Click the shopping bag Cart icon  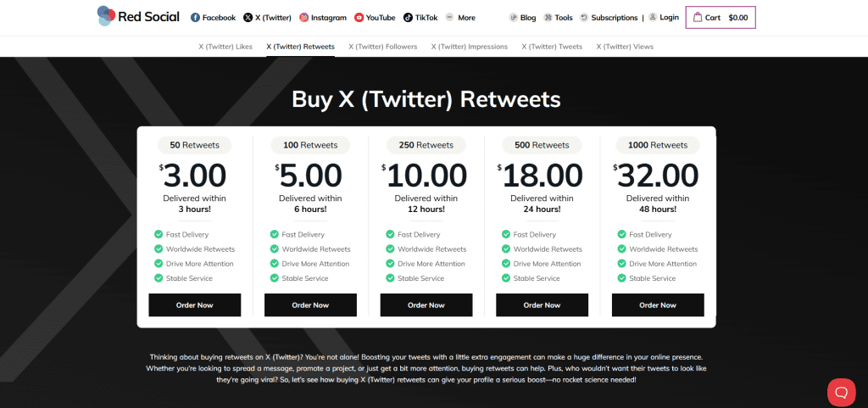tap(698, 17)
